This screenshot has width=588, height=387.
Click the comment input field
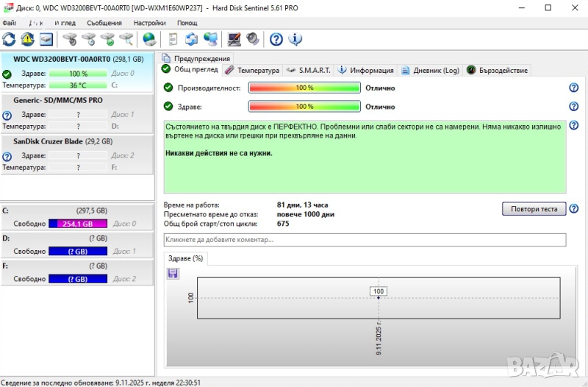(365, 240)
